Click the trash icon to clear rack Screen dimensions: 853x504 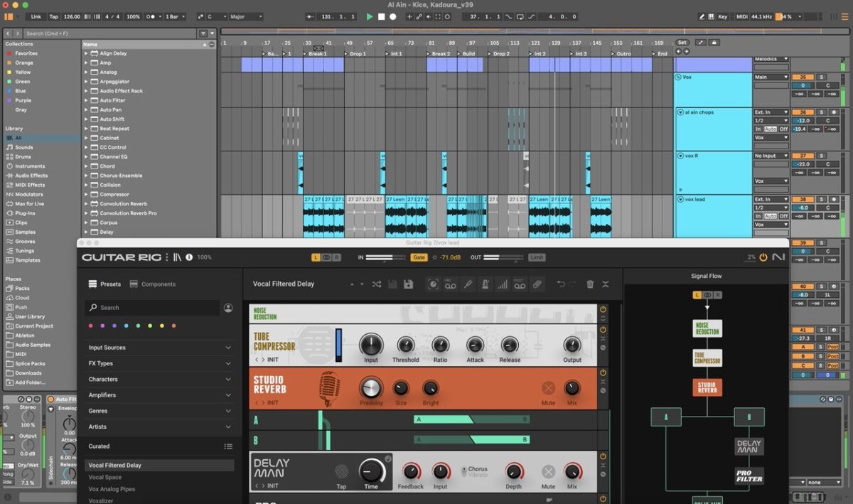point(590,284)
